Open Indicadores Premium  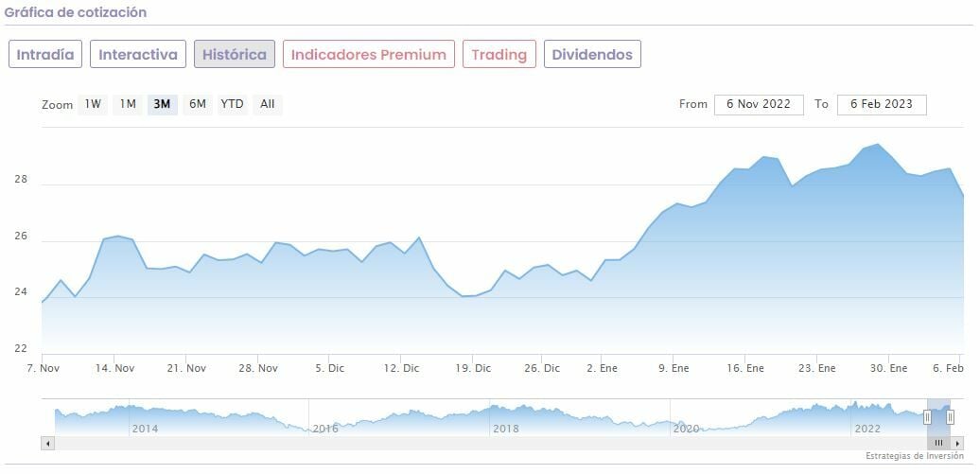click(368, 54)
